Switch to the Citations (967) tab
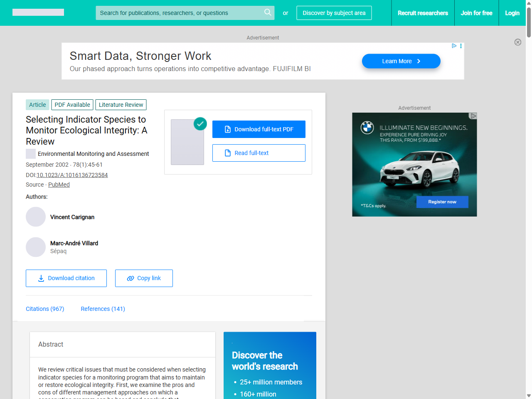The height and width of the screenshot is (399, 532). [45, 309]
